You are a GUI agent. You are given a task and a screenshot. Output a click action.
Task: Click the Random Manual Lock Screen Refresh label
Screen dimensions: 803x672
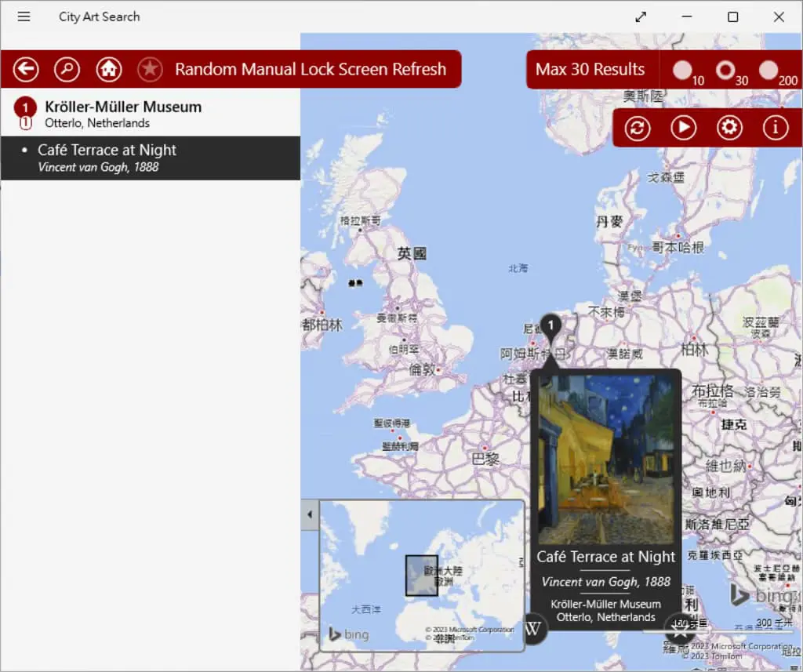(x=311, y=69)
